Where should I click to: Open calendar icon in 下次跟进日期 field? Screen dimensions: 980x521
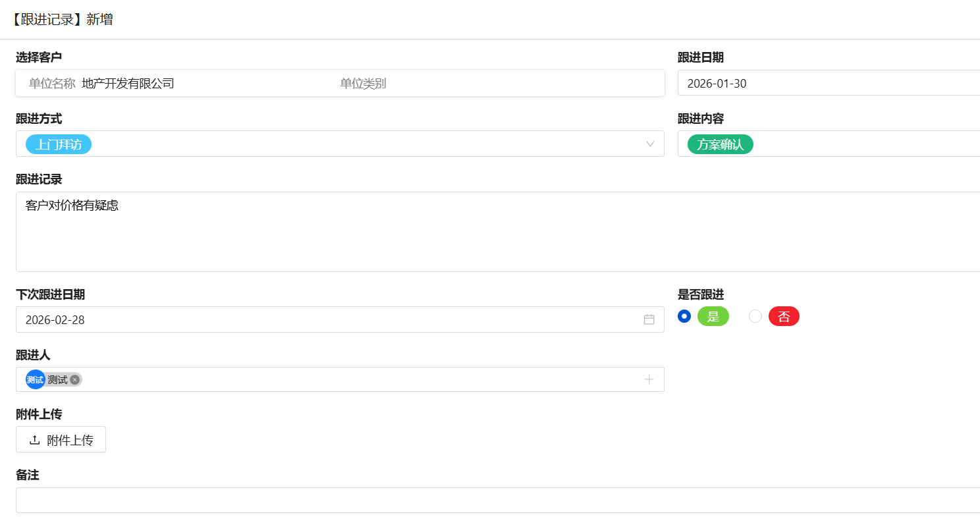coord(649,319)
